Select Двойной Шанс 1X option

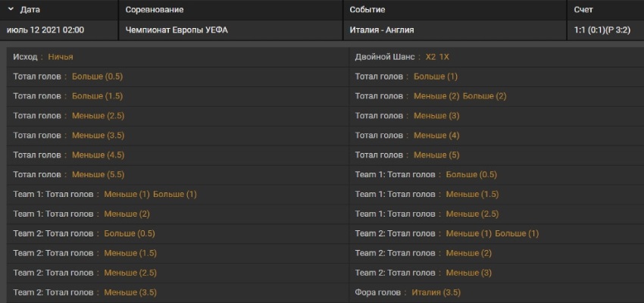point(445,57)
